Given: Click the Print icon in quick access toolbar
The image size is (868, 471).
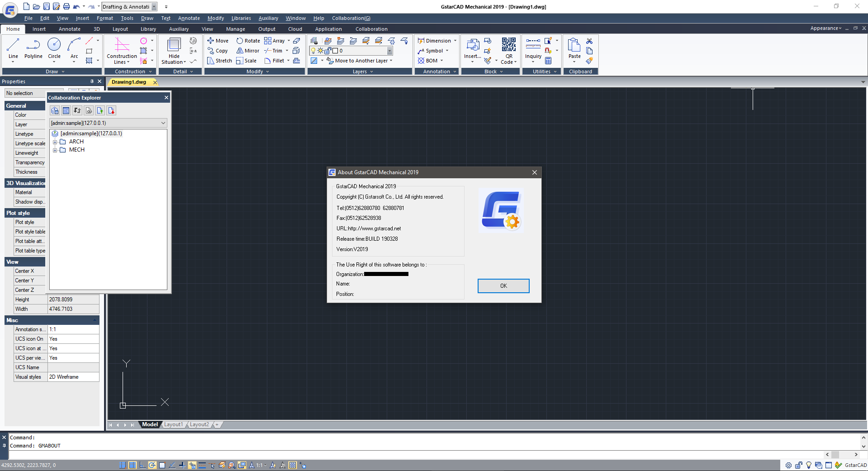Looking at the screenshot, I should 66,6.
